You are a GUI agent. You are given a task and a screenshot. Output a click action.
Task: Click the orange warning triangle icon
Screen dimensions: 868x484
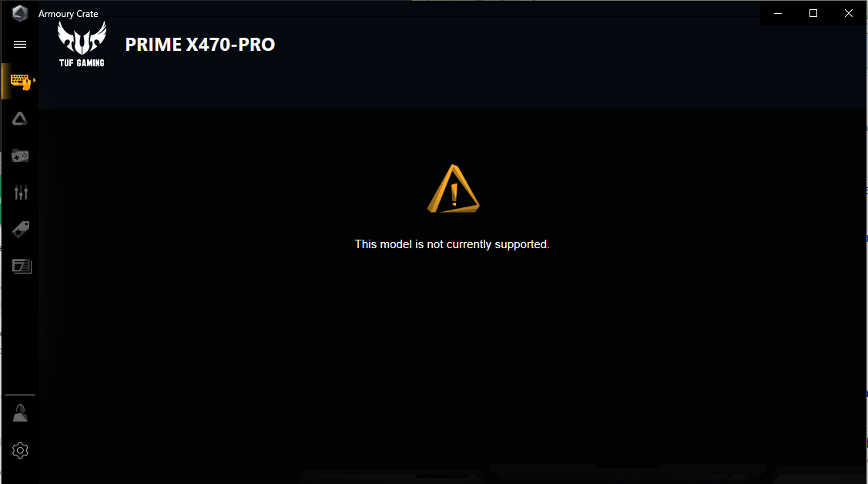454,189
